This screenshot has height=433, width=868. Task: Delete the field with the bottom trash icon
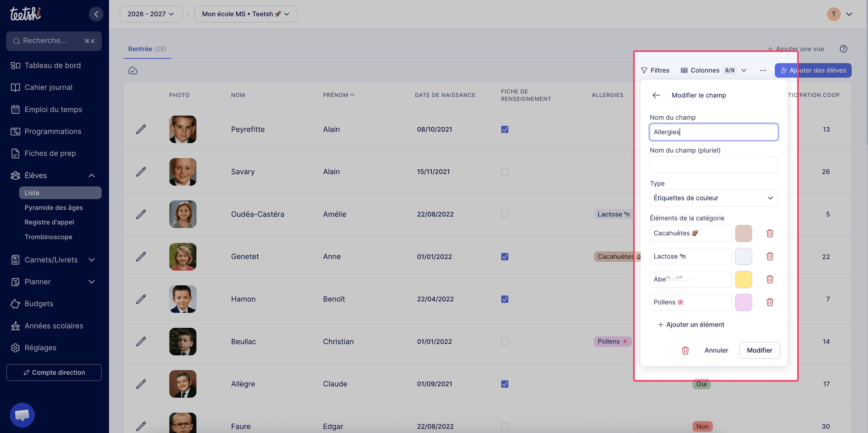point(685,351)
